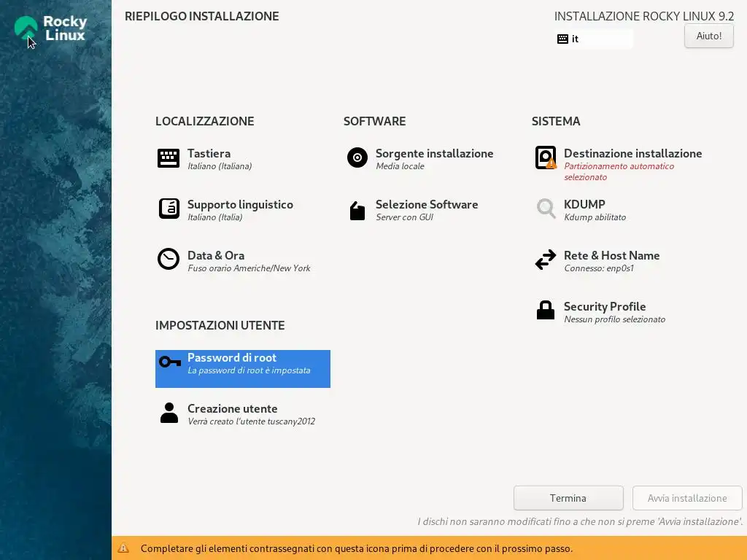Click the 'it' keyboard layout selector
The height and width of the screenshot is (560, 747).
click(x=594, y=39)
